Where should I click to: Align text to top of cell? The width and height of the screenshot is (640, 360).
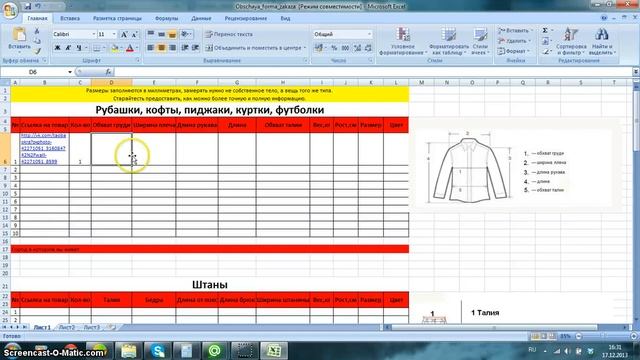pos(151,34)
